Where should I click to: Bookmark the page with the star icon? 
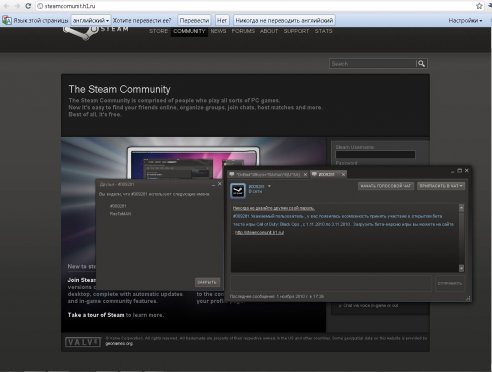point(479,6)
